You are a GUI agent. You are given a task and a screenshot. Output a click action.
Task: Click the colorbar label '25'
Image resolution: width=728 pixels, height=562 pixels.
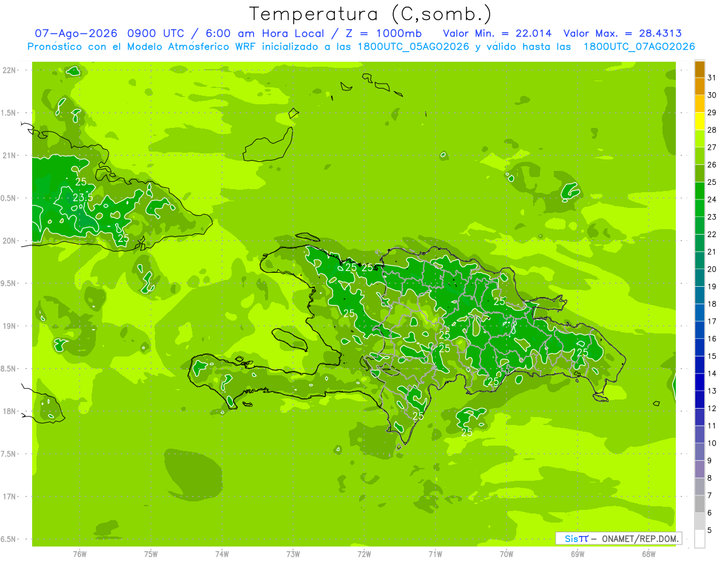pos(712,182)
